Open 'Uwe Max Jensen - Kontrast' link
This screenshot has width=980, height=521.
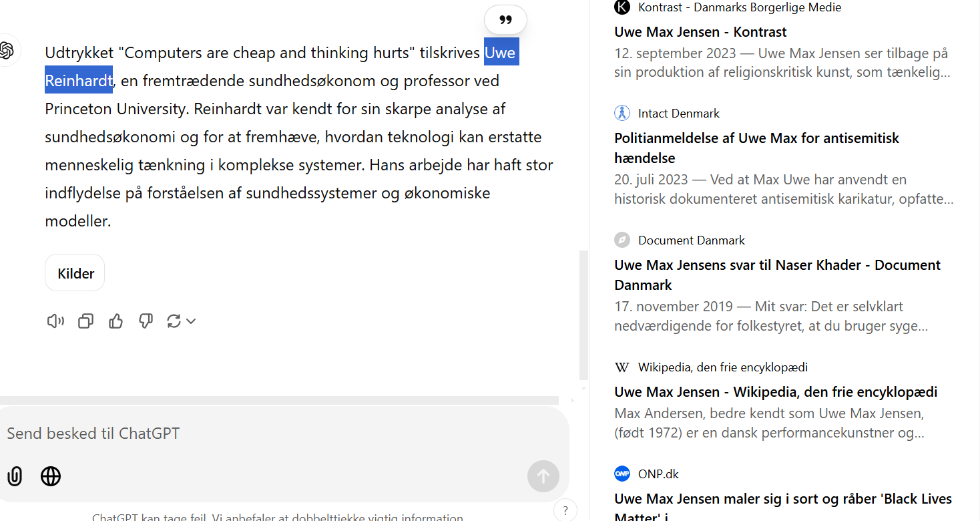click(700, 32)
